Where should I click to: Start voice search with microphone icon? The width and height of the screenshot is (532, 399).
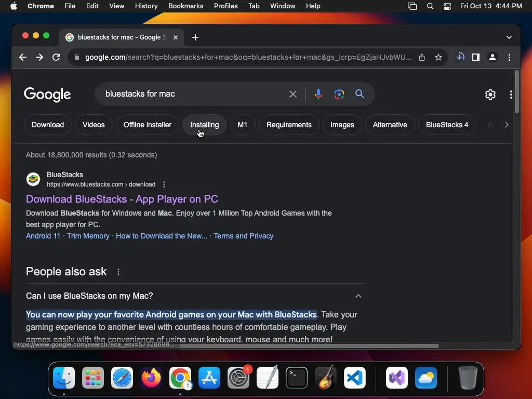[318, 94]
